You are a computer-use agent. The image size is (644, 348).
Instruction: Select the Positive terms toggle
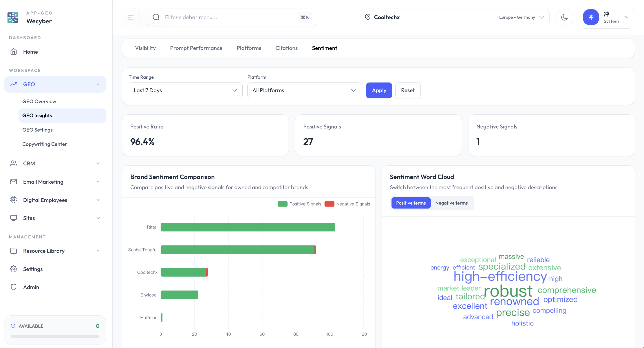(411, 203)
